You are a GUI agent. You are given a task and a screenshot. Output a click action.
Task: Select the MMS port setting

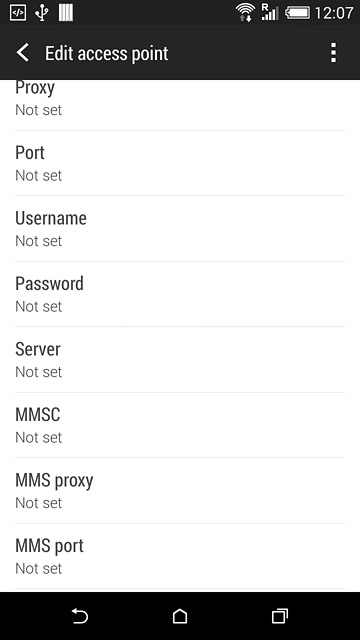pos(180,556)
